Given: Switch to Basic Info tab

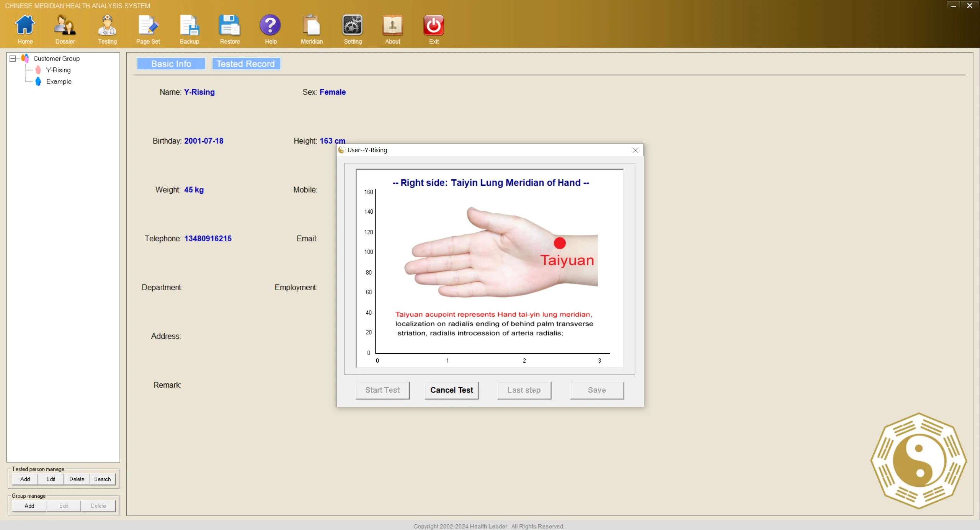Looking at the screenshot, I should [x=171, y=64].
